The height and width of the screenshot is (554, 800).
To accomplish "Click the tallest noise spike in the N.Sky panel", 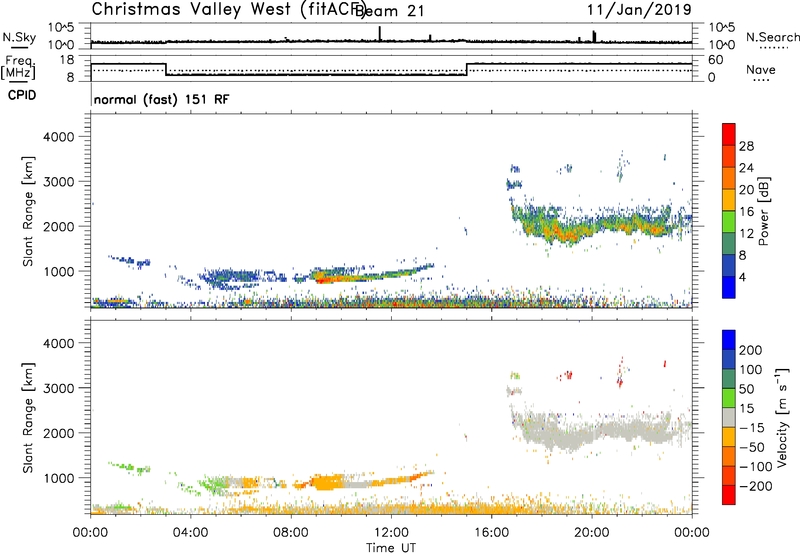I will pyautogui.click(x=380, y=34).
